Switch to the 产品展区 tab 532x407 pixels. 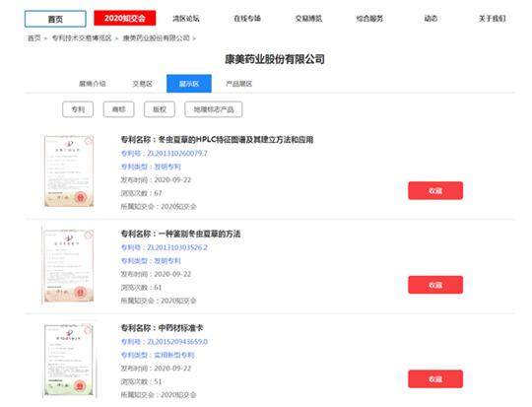click(x=238, y=84)
